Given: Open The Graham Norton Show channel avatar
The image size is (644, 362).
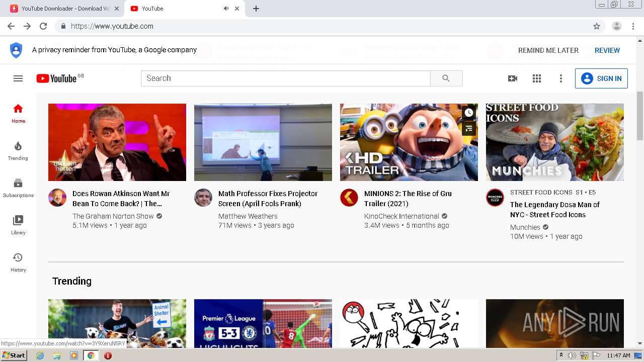Looking at the screenshot, I should pos(57,198).
